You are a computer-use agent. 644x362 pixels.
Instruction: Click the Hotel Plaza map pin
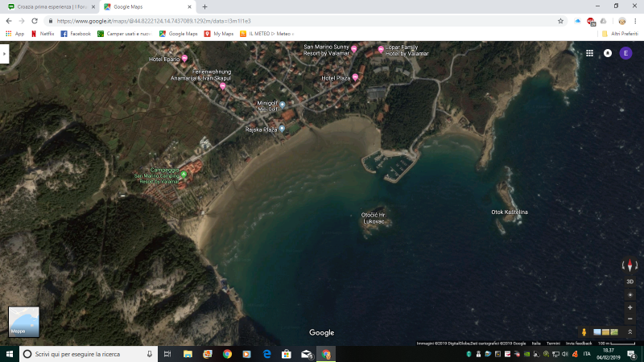(x=354, y=77)
